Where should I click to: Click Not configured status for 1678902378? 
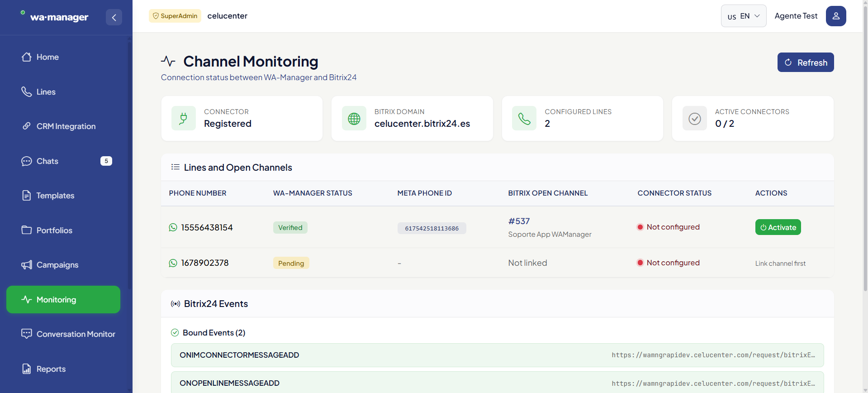coord(669,263)
